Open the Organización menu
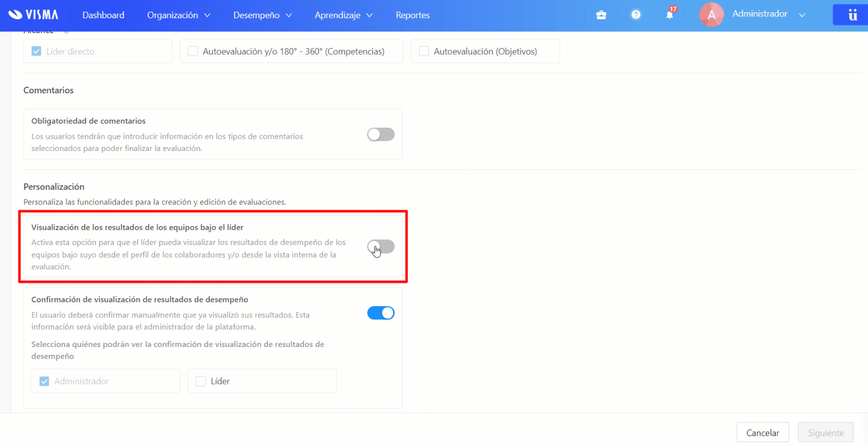This screenshot has width=868, height=446. pos(178,15)
